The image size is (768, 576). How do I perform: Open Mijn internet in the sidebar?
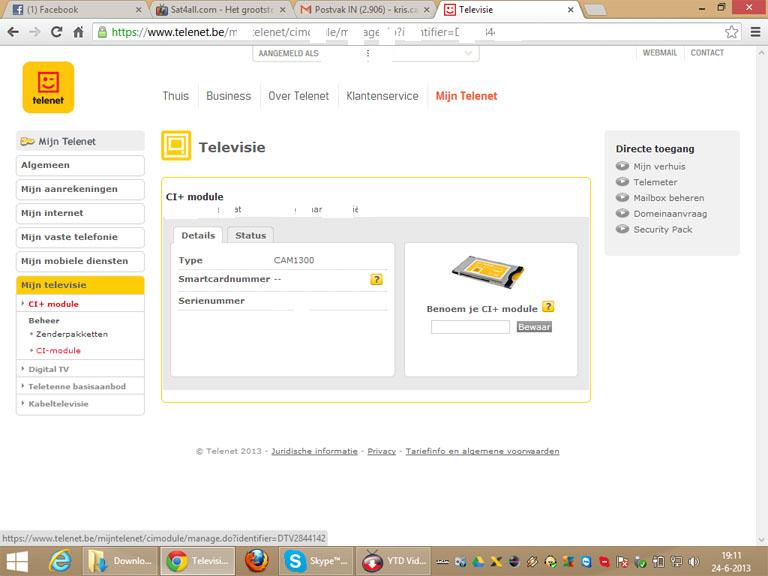pos(80,213)
